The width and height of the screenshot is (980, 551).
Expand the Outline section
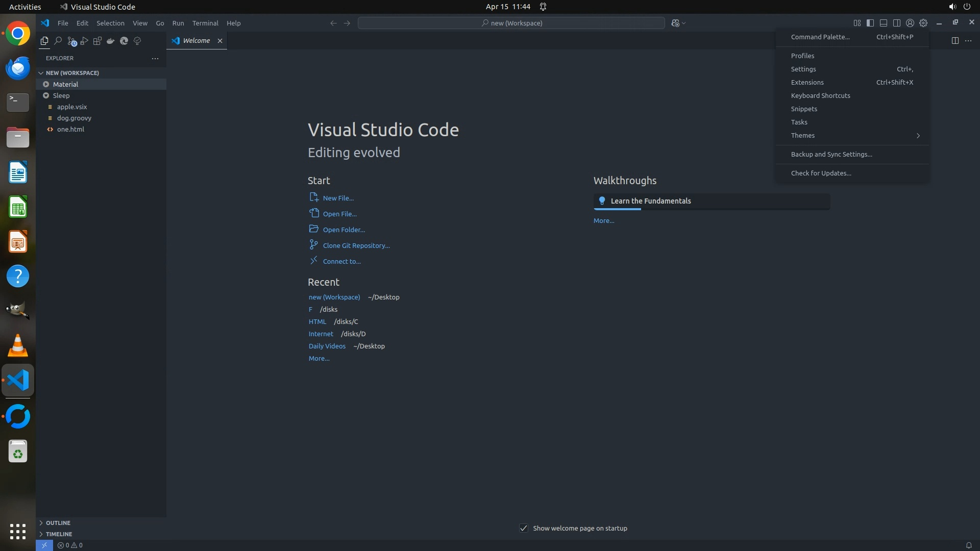pyautogui.click(x=58, y=523)
